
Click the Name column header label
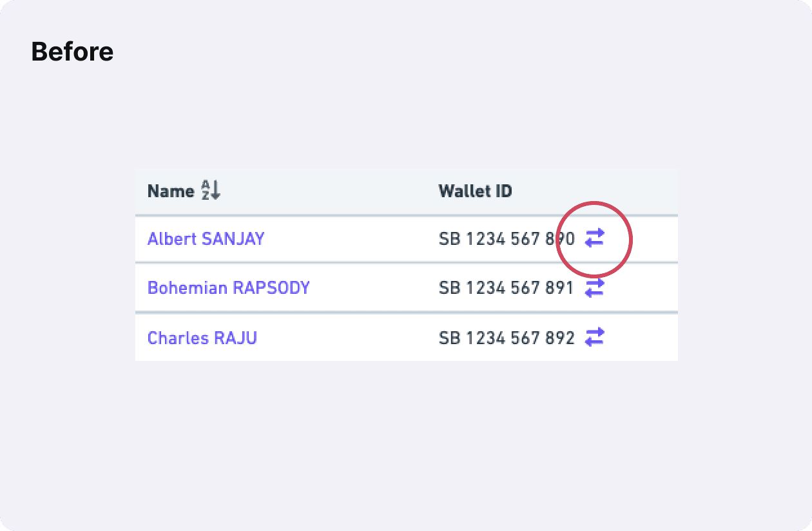pos(171,191)
